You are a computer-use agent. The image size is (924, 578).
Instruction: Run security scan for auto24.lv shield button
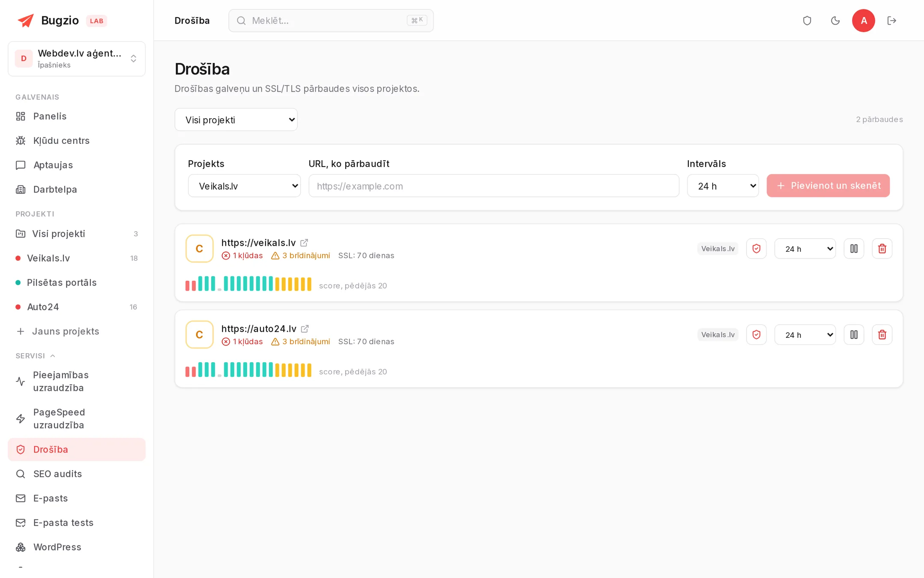[756, 335]
